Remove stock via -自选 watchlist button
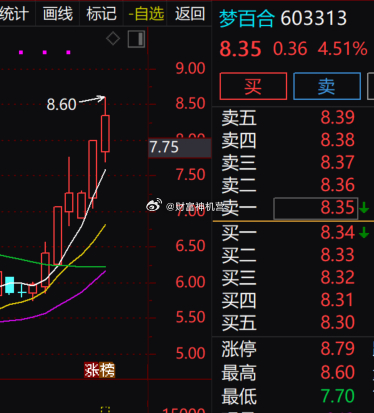374x413 pixels. coord(146,14)
